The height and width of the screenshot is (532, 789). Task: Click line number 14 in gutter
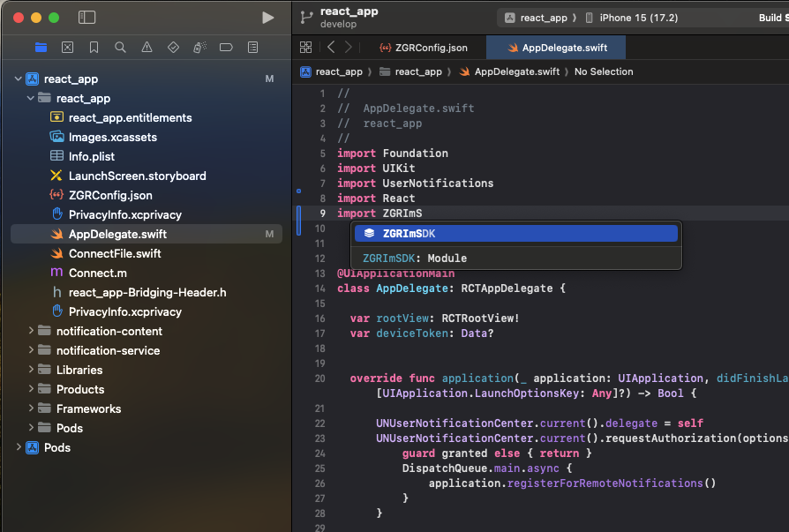tap(320, 288)
